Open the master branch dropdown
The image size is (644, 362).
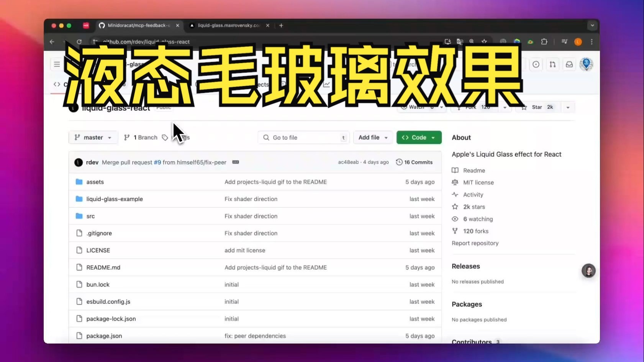click(x=93, y=138)
